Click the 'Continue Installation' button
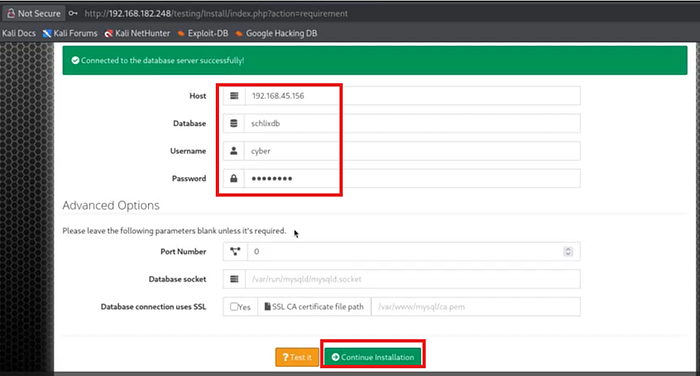Screen dimensions: 700x376 coord(373,357)
